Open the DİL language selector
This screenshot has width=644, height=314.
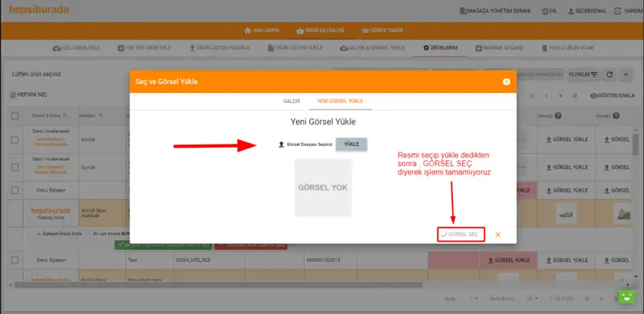coord(549,11)
